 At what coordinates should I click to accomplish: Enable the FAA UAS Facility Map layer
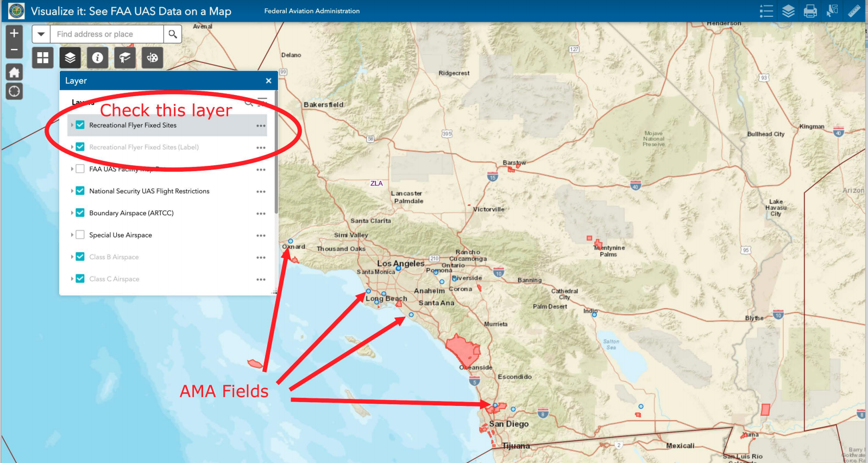pyautogui.click(x=80, y=169)
